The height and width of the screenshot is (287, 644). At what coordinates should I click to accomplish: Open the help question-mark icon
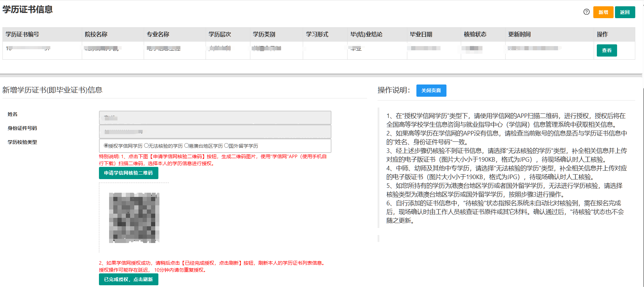(587, 12)
